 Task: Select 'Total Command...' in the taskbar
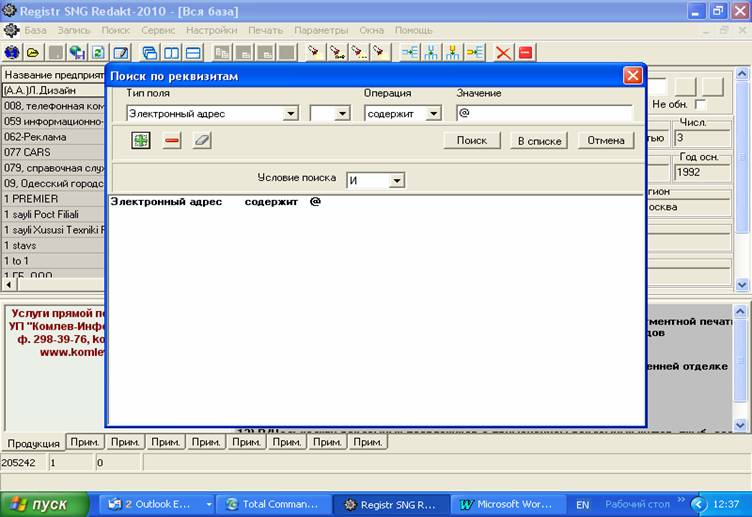[271, 504]
